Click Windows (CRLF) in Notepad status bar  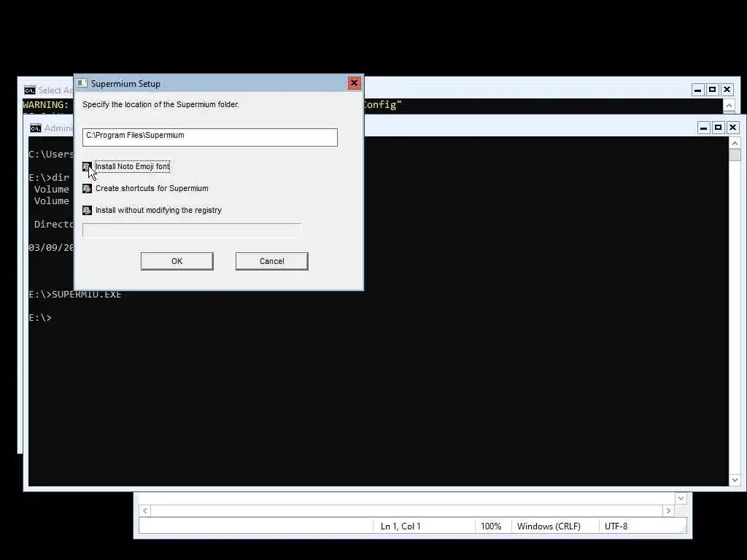[x=549, y=526]
